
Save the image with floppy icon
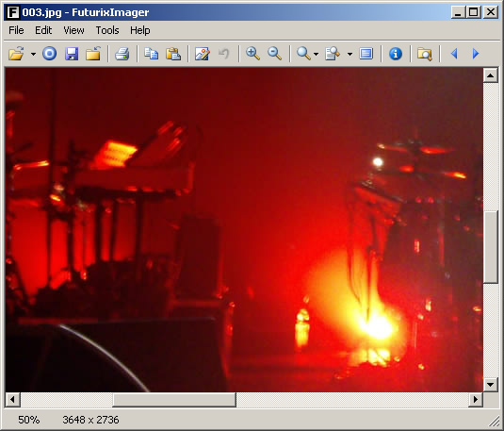click(72, 54)
